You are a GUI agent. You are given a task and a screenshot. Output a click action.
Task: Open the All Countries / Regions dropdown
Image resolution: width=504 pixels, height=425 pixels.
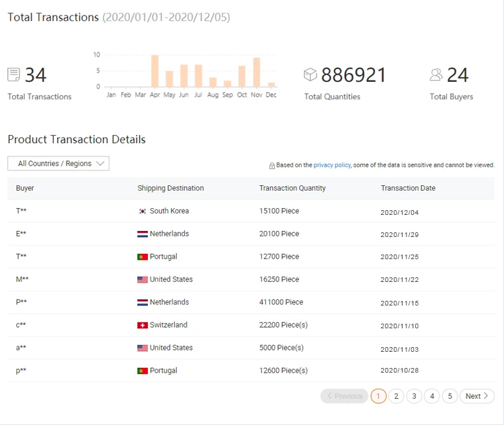coord(58,163)
